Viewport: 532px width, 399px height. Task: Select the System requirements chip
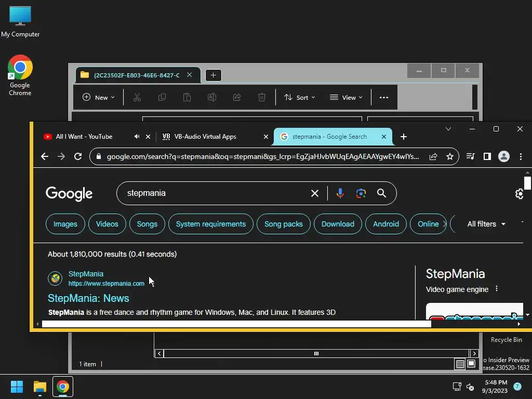click(211, 224)
